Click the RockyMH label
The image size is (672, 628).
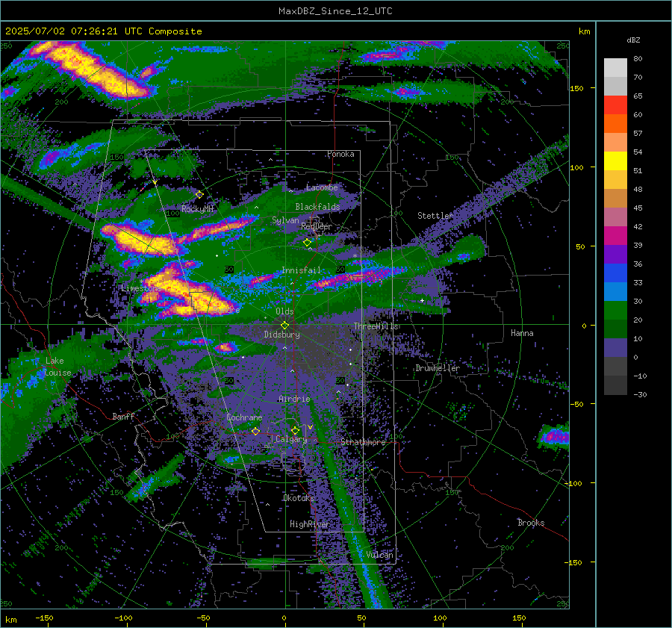(x=197, y=209)
